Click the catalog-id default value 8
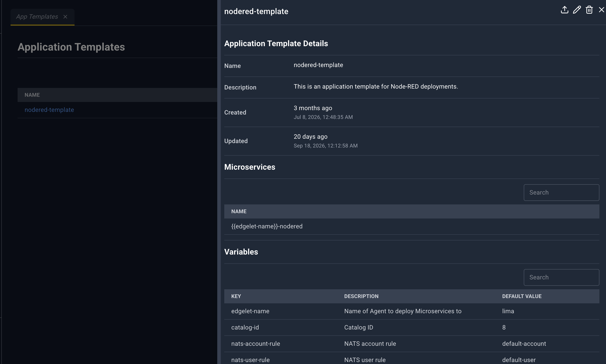Viewport: 606px width, 364px height. click(504, 328)
